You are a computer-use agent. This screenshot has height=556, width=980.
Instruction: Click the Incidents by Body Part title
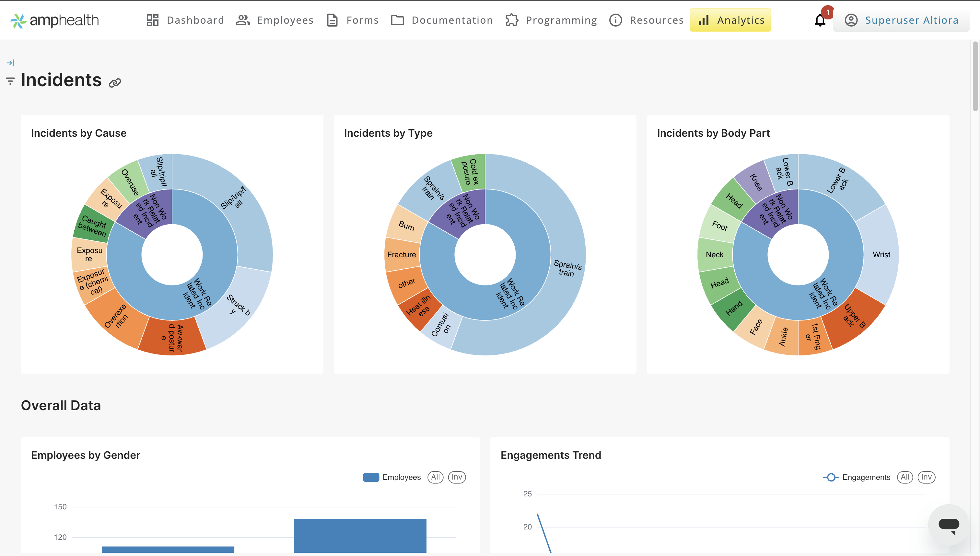[x=713, y=133]
